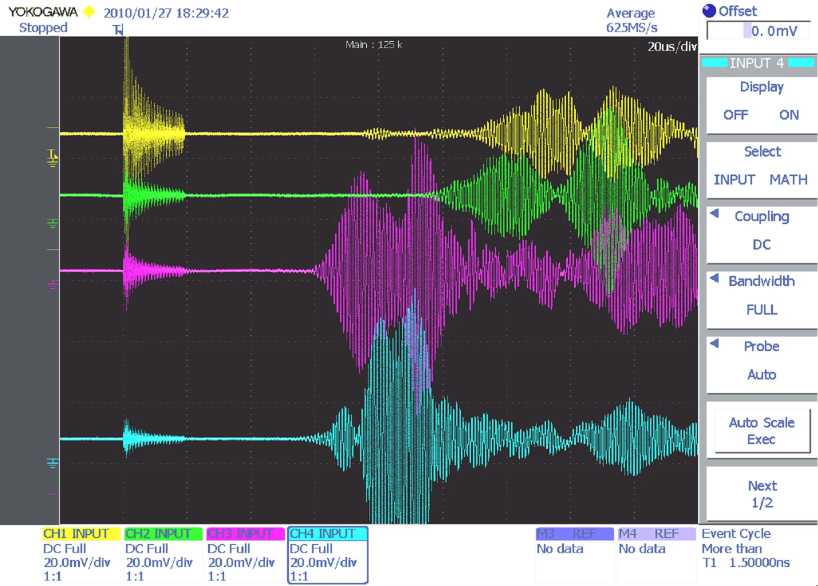Screen dimensions: 818x586
Task: Select the CH3 INPUT channel tab
Action: pyautogui.click(x=245, y=534)
